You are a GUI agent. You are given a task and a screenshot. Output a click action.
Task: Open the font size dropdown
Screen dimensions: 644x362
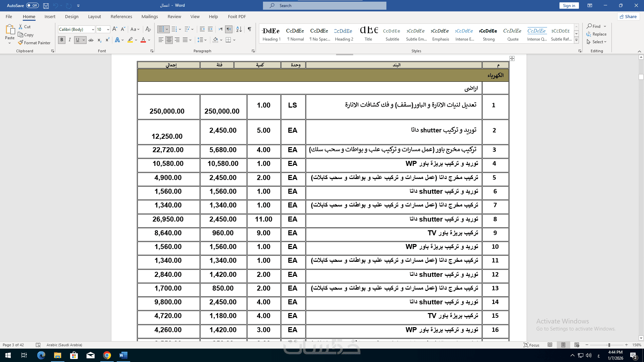point(108,29)
